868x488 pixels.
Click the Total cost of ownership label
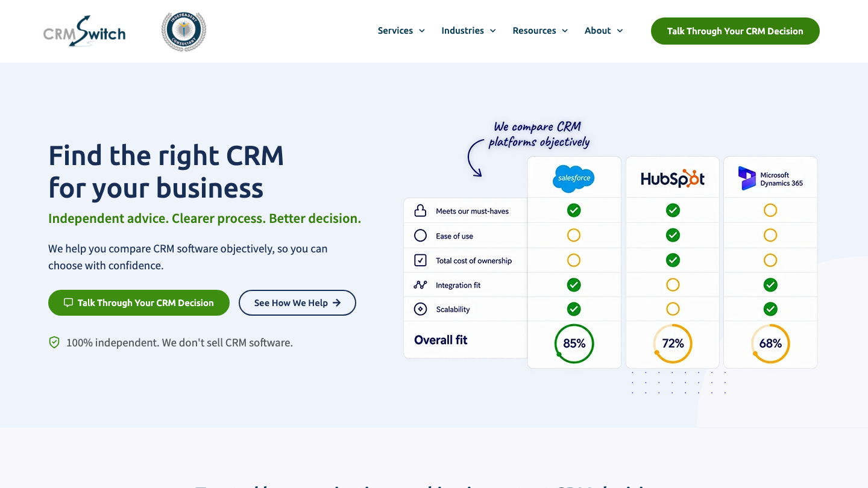474,260
